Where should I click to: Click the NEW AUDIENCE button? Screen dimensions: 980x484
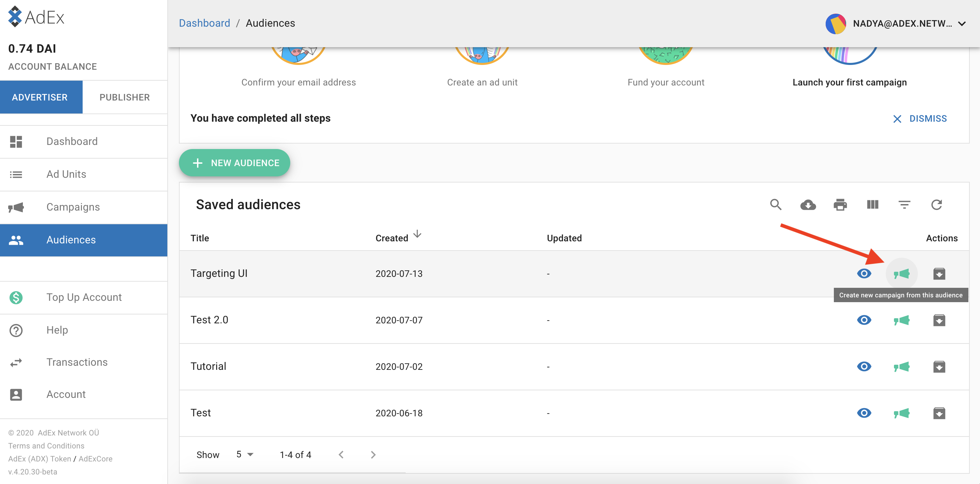[234, 163]
